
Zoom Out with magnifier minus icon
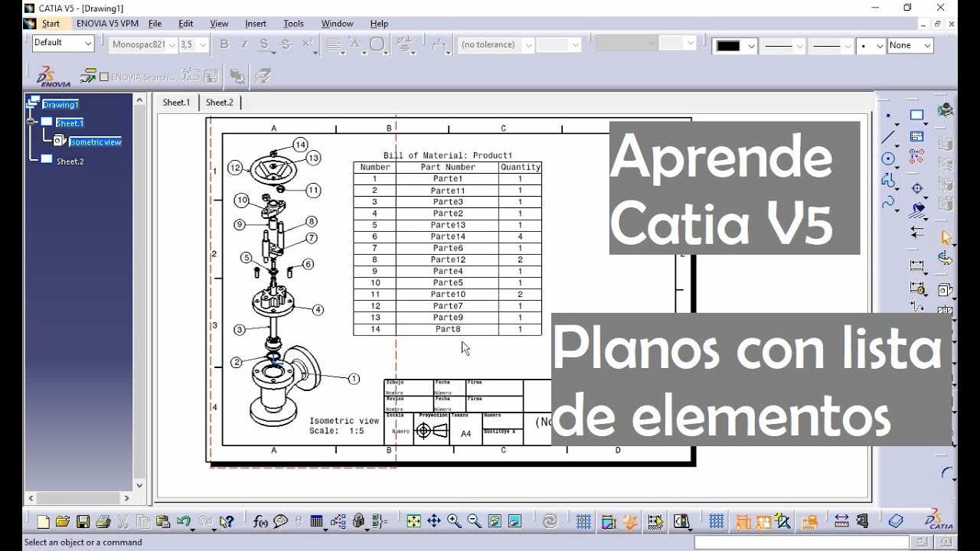coord(474,522)
